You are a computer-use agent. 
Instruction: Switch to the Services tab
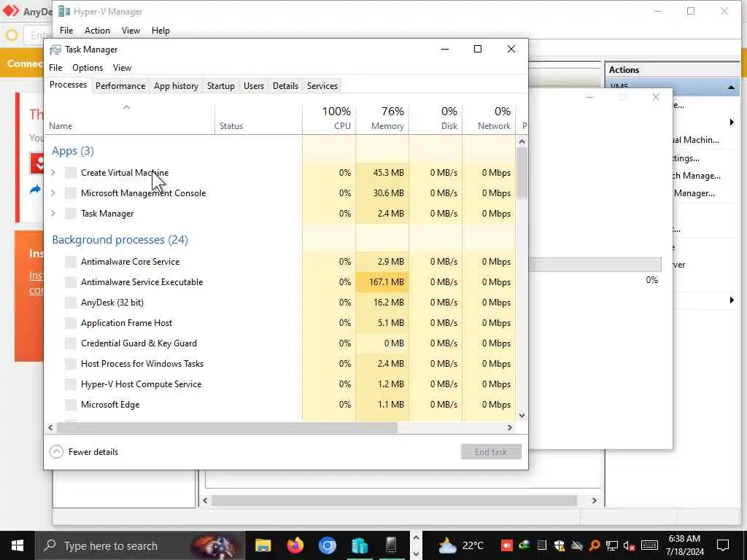[x=322, y=86]
